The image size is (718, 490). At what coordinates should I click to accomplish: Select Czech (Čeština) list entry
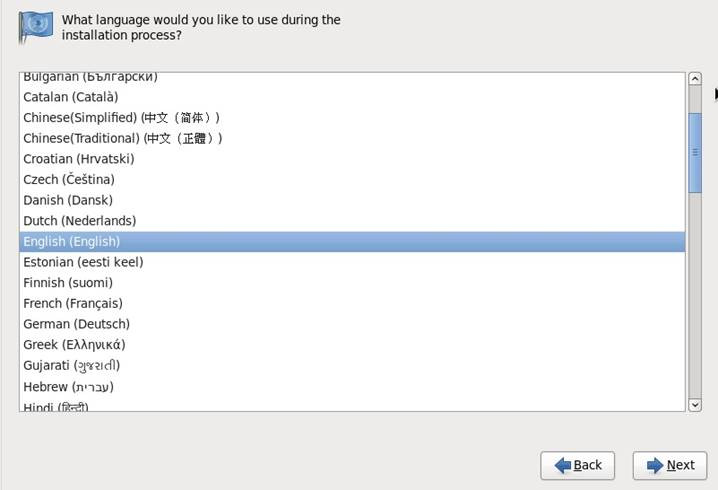point(69,180)
